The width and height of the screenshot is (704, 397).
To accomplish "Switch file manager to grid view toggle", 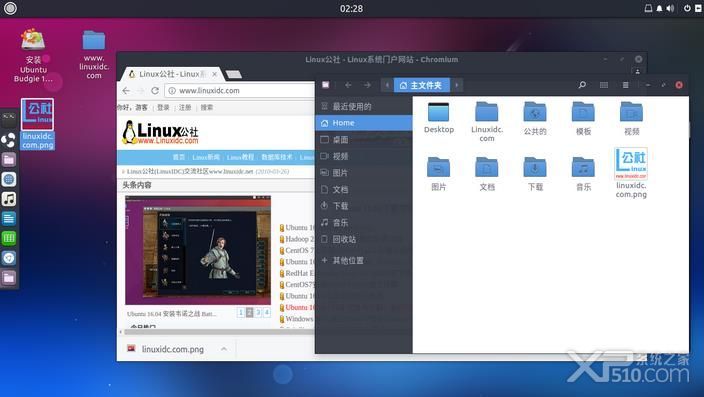I will click(x=604, y=85).
